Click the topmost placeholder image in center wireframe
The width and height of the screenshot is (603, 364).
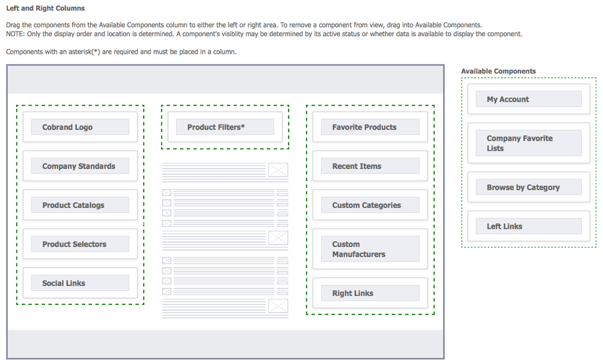pyautogui.click(x=278, y=170)
